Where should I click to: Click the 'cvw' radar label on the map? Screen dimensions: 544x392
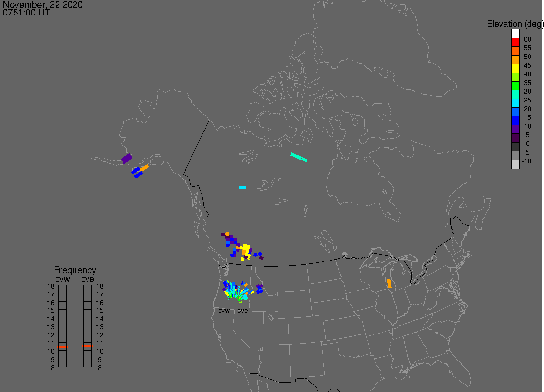click(x=224, y=310)
